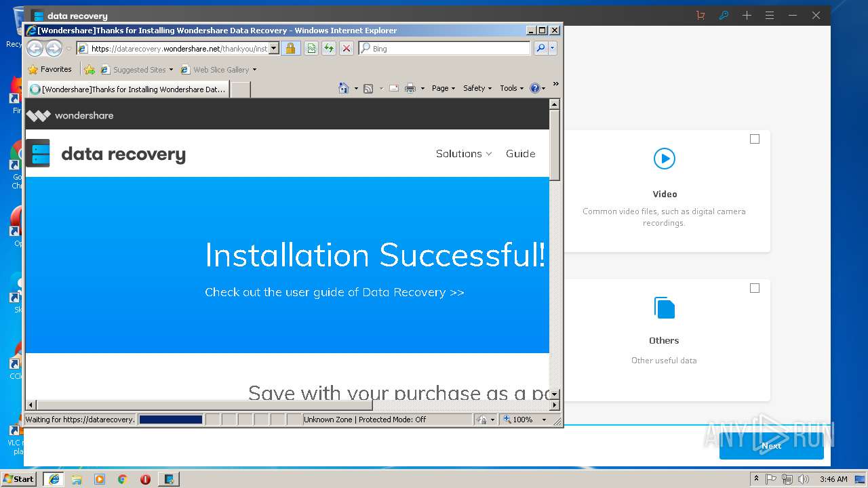
Task: Open the Recent Pages dropdown arrow
Action: (x=68, y=49)
